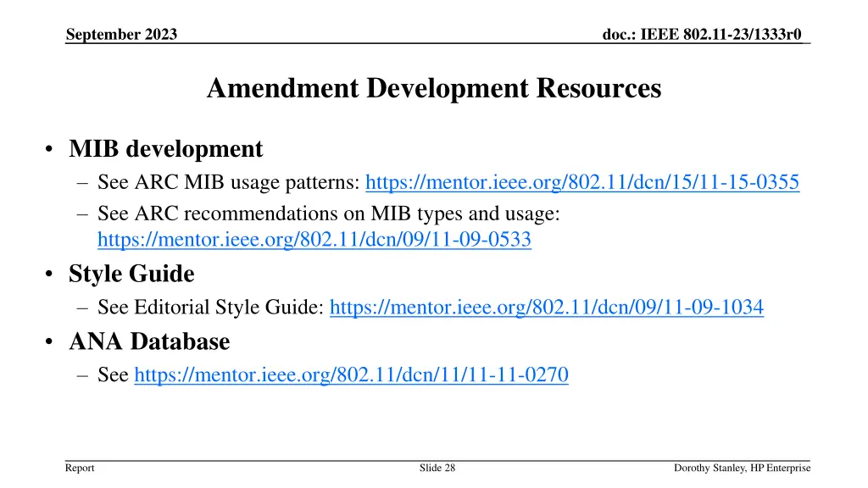Click the slide title Amendment Development Resources
The width and height of the screenshot is (868, 488).
coord(434,88)
